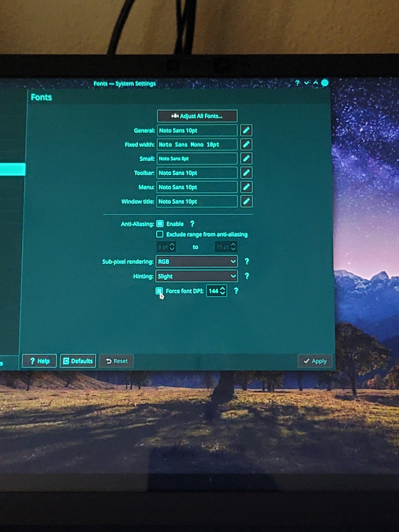
Task: Click pencil icon for Window title font
Action: (x=246, y=201)
